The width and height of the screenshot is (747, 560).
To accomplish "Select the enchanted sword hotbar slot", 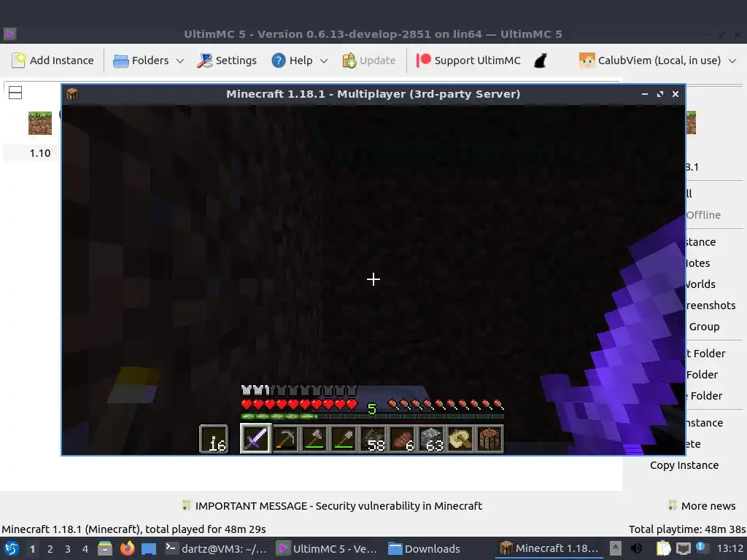I will [255, 438].
